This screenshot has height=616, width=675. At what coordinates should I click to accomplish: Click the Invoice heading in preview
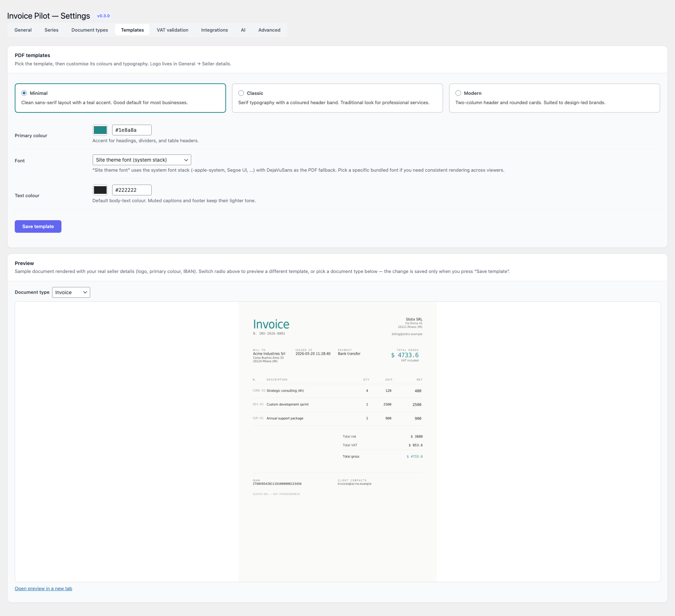[x=271, y=324]
